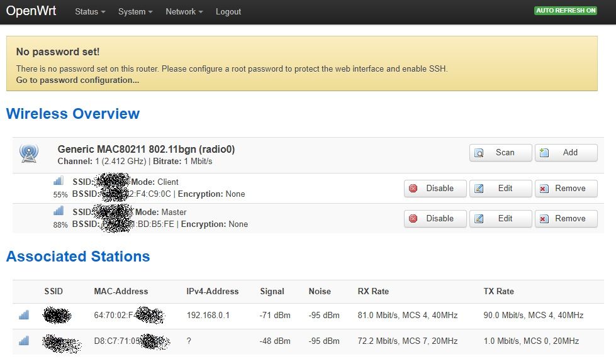Remove the Master mode network
Screen dimensions: 616x364
pos(566,218)
